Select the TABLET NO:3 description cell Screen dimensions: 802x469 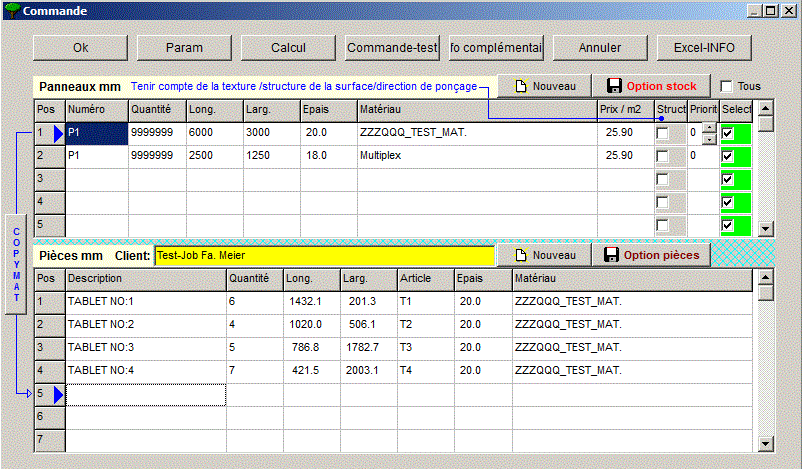pyautogui.click(x=144, y=347)
